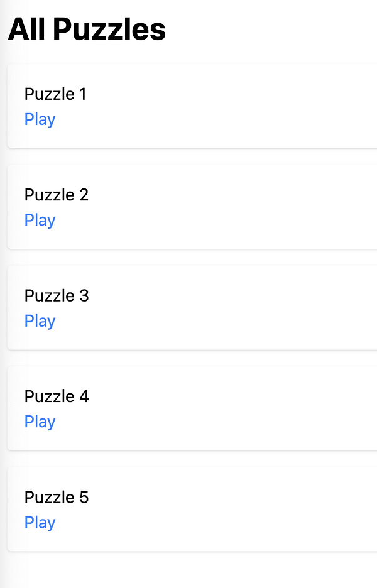Click the Puzzle 4 card

[188, 408]
